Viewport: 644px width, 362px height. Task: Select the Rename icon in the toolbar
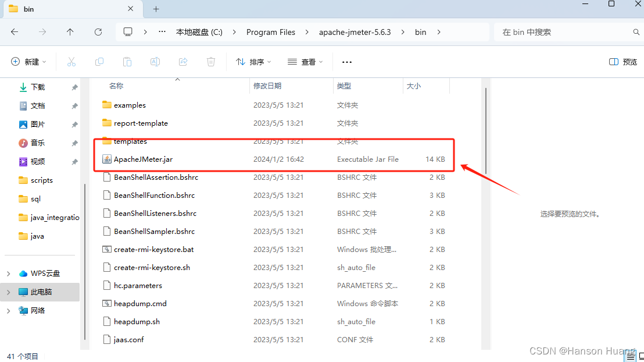(155, 62)
